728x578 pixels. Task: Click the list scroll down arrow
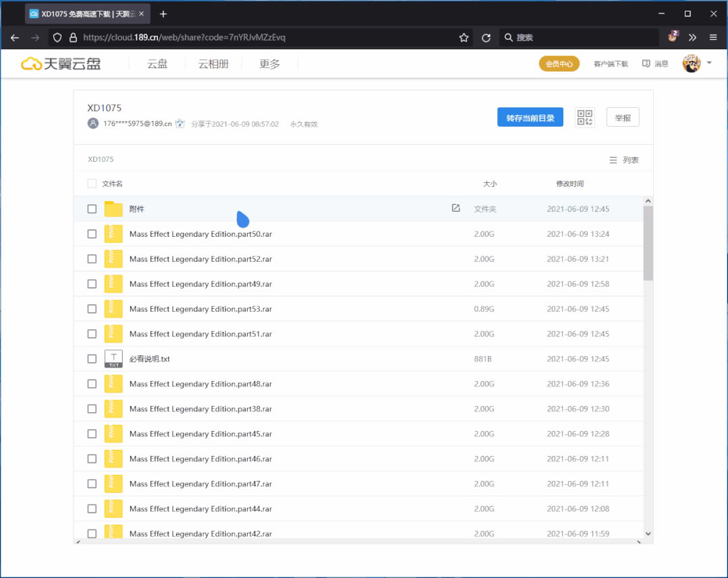[648, 534]
